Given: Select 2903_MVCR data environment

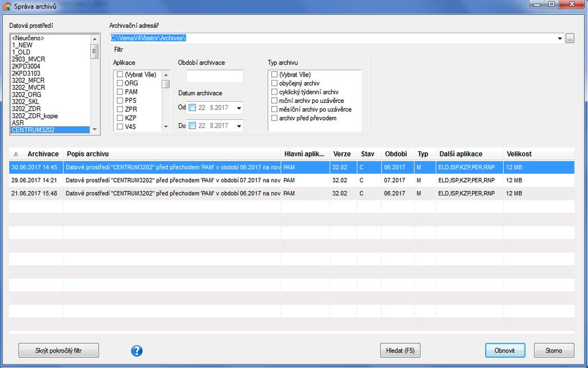Looking at the screenshot, I should click(50, 59).
